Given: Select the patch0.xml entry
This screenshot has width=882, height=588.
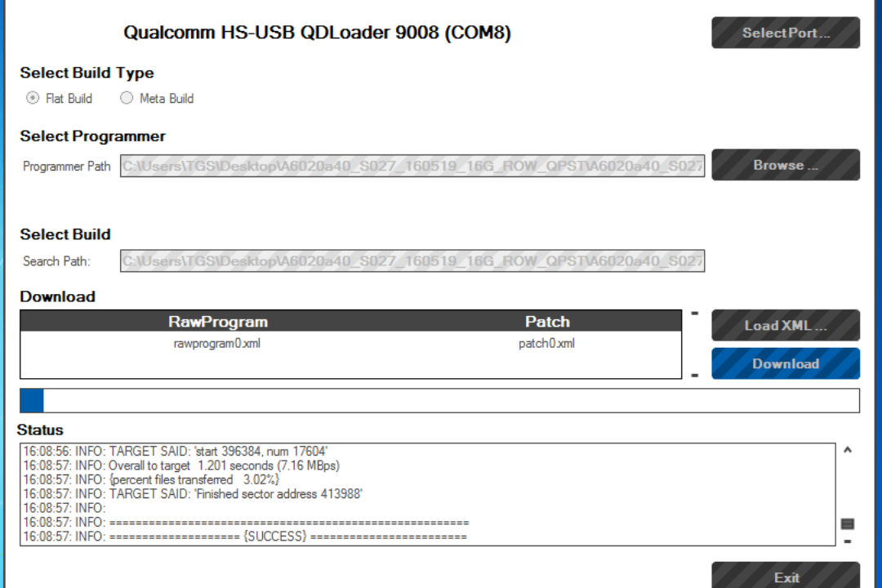Looking at the screenshot, I should click(x=546, y=344).
